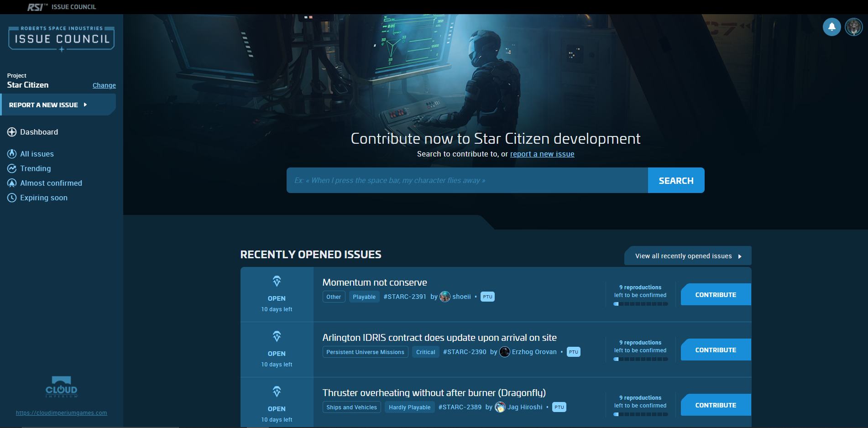Image resolution: width=868 pixels, height=428 pixels.
Task: Click the All issues icon
Action: click(12, 154)
